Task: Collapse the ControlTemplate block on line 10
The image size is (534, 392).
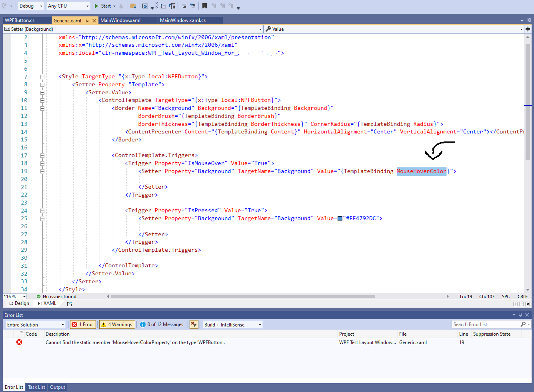Action: point(42,100)
